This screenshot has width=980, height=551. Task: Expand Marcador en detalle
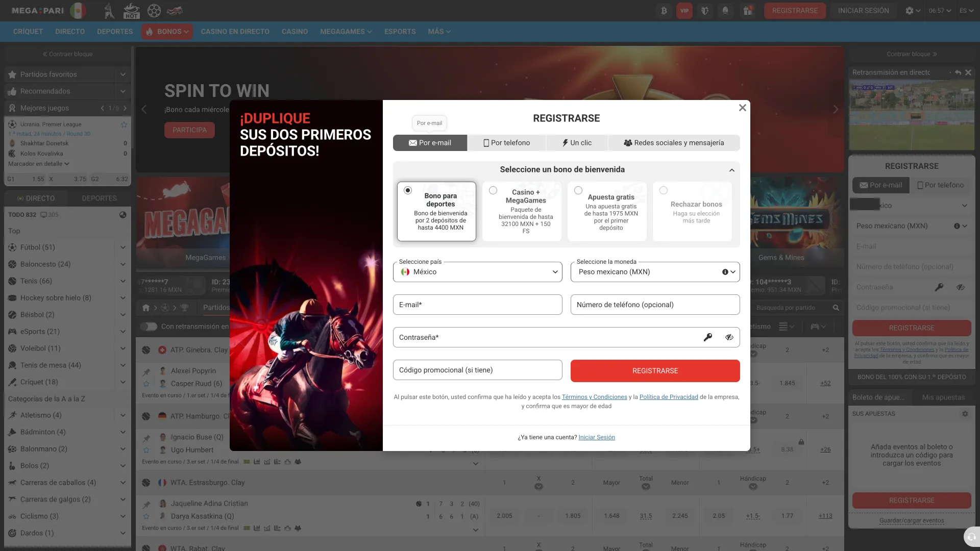[x=39, y=164]
